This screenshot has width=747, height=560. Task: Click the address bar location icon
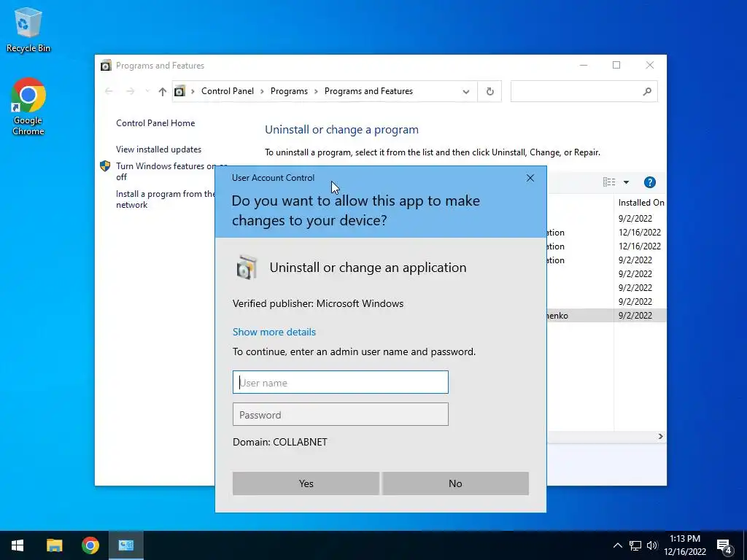179,91
